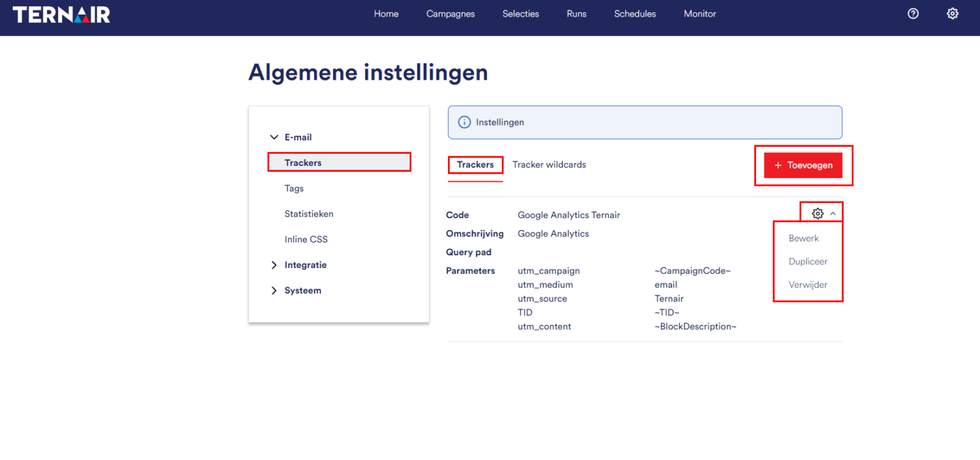
Task: Choose Verwijder from the actions menu
Action: click(x=808, y=285)
